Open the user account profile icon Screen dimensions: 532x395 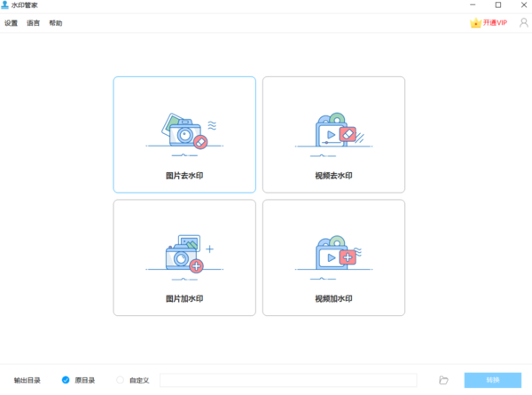[523, 23]
